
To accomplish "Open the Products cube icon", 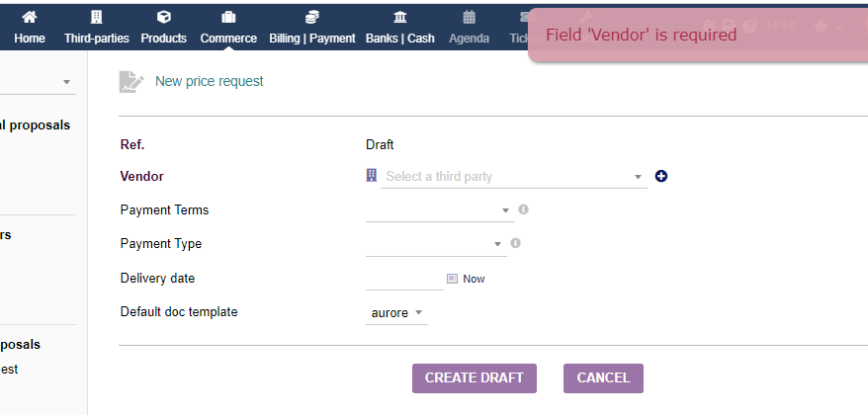I will pos(163,17).
